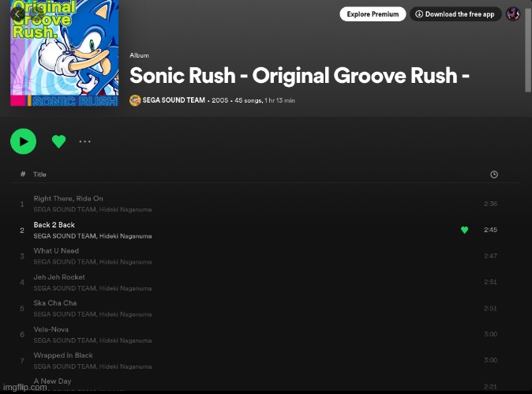Open SEGA SOUND TEAM artist link
532x394 pixels.
point(174,100)
